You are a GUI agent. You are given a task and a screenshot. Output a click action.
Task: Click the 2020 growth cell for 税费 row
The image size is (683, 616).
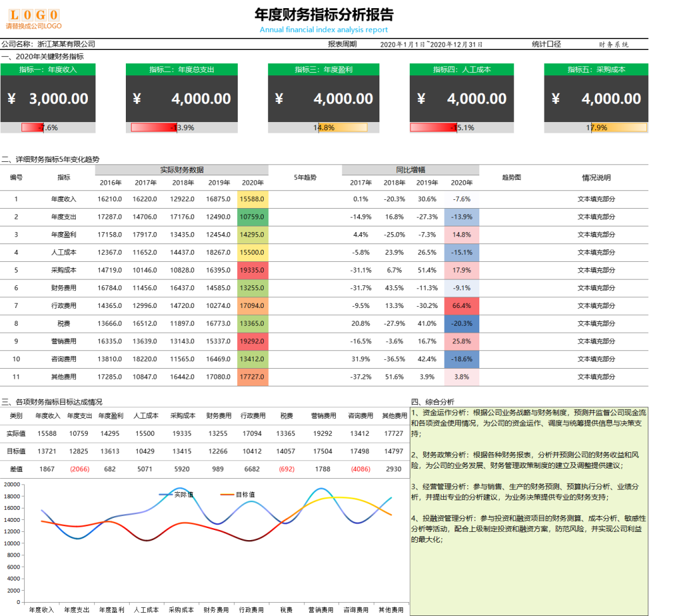click(462, 324)
